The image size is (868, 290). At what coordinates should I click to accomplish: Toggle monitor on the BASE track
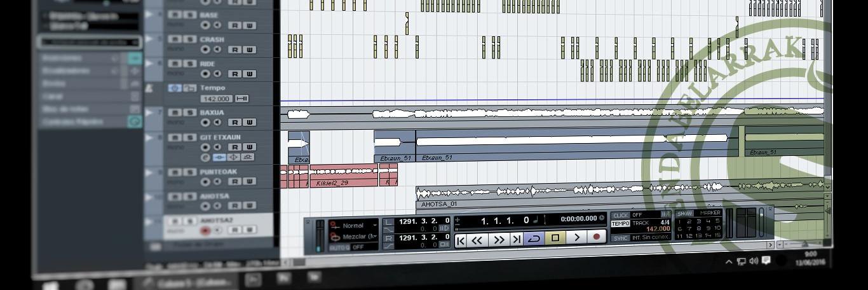coord(217,25)
